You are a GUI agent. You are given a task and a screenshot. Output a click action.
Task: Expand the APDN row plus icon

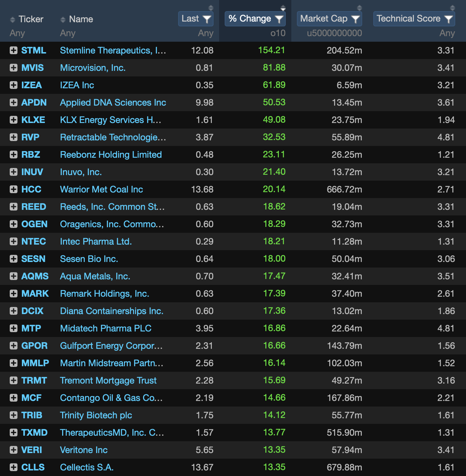[x=14, y=102]
